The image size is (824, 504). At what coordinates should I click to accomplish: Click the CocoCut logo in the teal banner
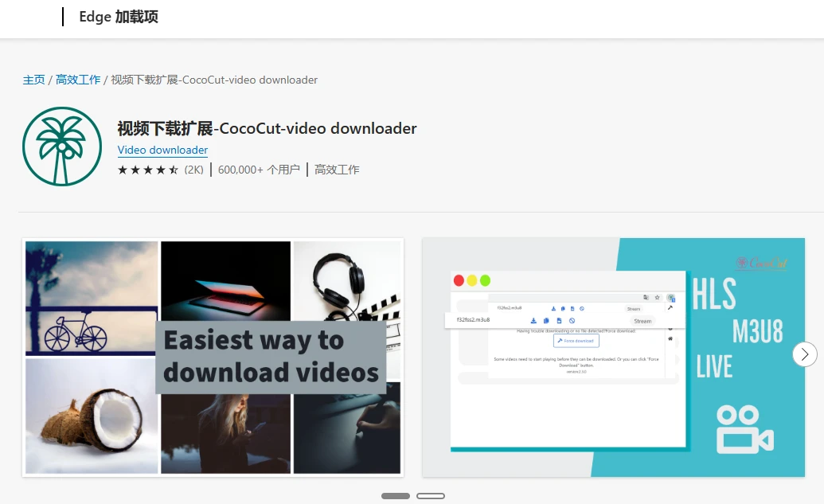click(x=761, y=262)
